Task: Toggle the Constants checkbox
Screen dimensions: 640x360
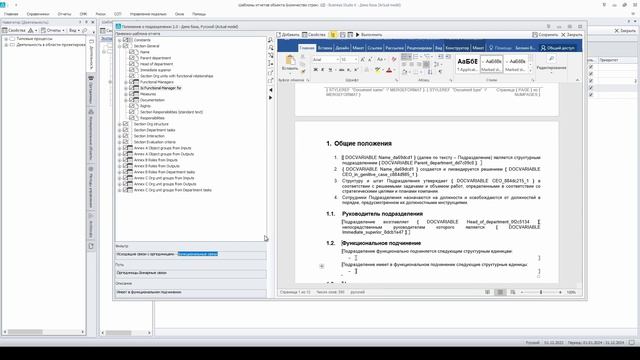Action: [125, 40]
